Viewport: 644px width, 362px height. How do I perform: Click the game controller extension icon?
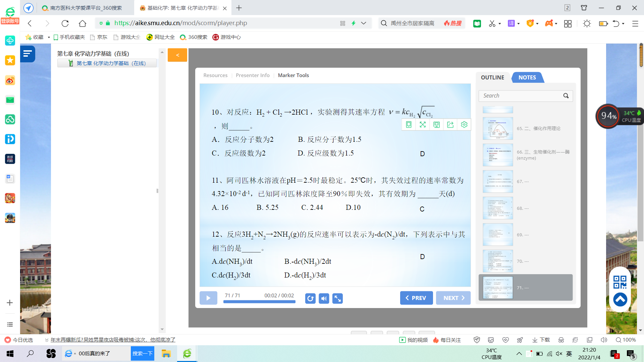(549, 23)
